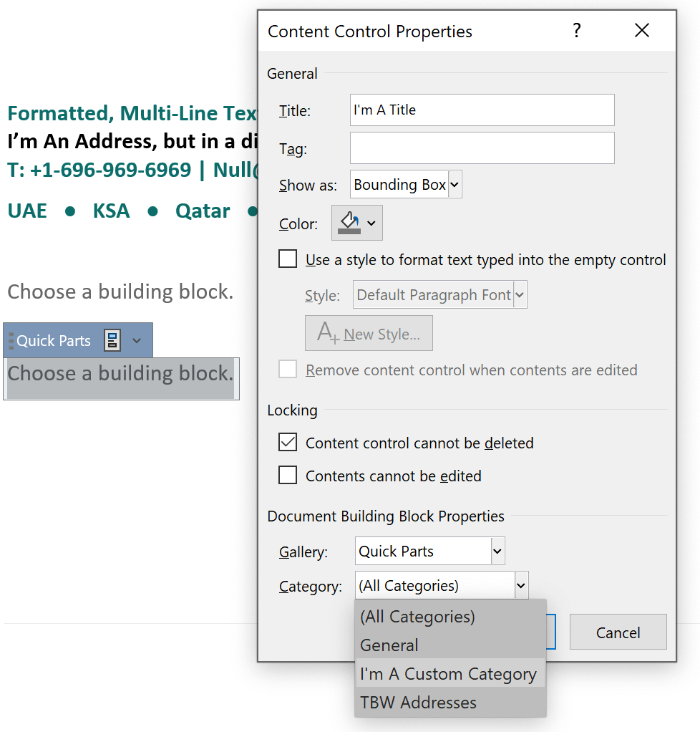Screen dimensions: 700x732
Task: Check 'Contents cannot be edited'
Action: [x=287, y=476]
